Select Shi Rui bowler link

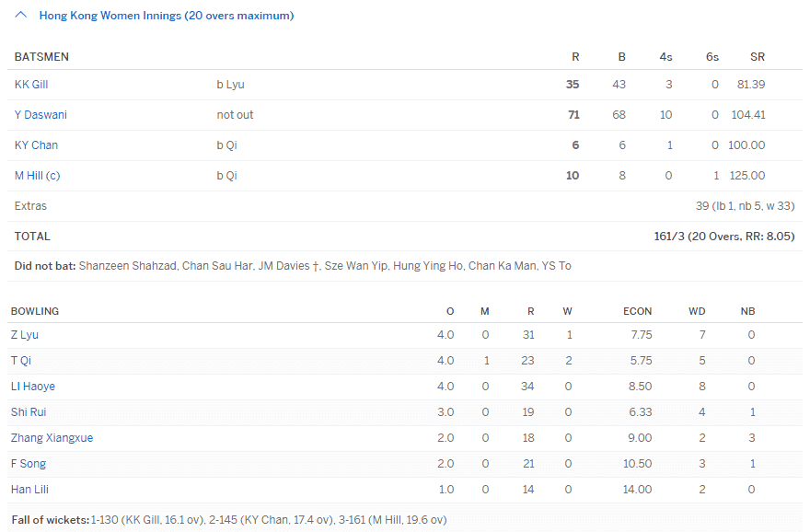pos(29,412)
